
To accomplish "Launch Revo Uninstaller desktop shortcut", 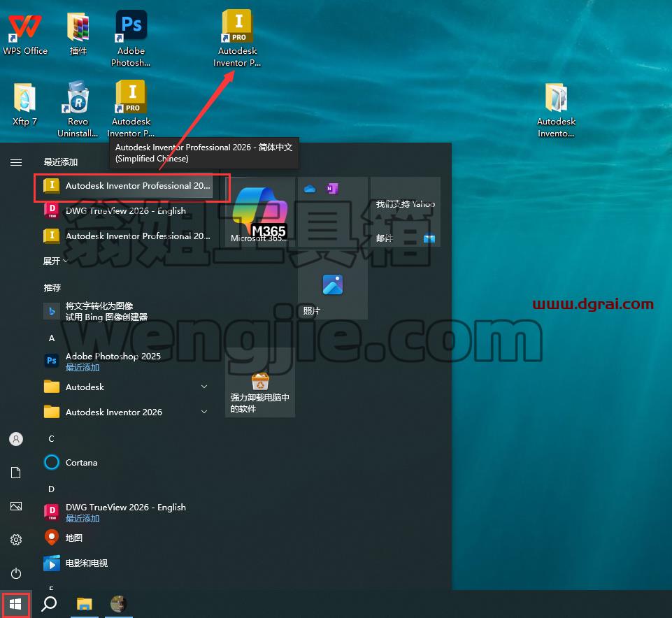I will tap(78, 109).
